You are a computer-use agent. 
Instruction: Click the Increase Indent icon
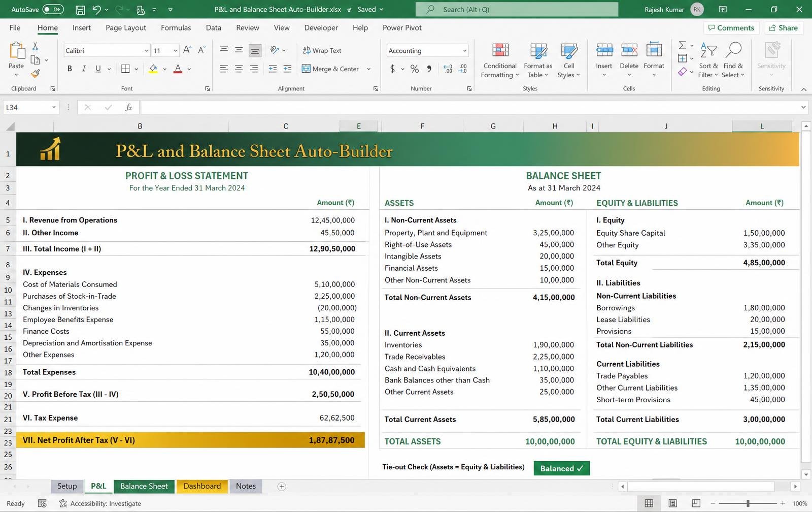(x=287, y=69)
